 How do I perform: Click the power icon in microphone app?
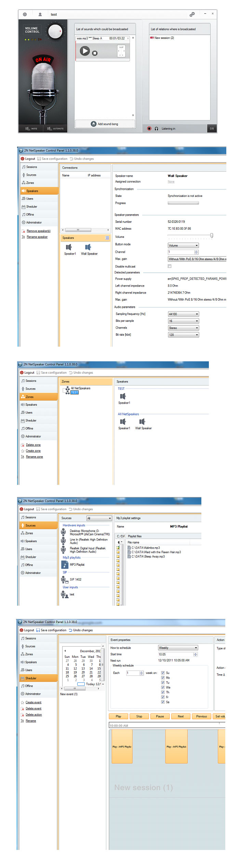[25, 14]
